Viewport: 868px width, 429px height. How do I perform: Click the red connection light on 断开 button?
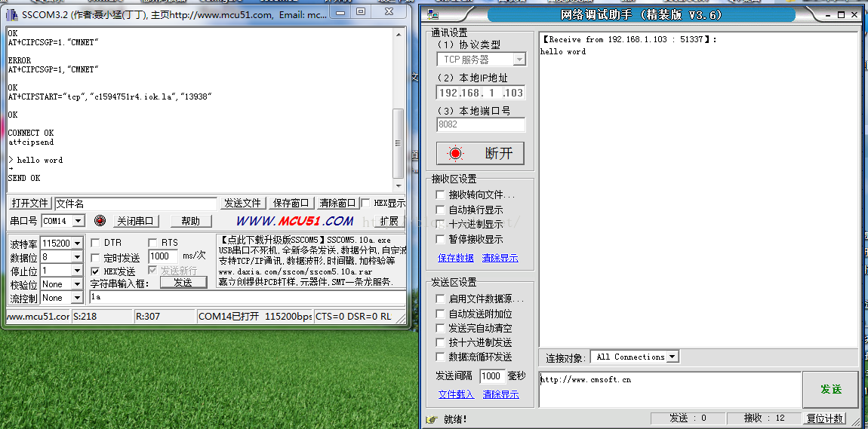coord(456,154)
